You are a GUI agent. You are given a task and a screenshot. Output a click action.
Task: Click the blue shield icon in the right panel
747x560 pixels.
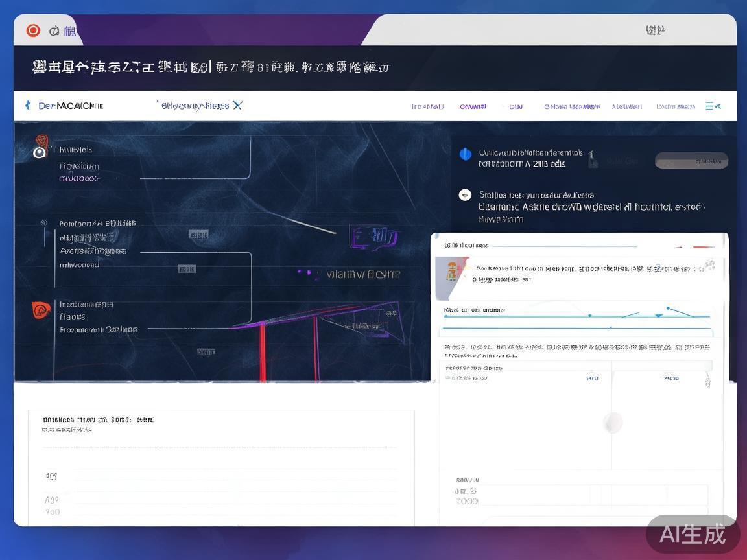(x=465, y=154)
